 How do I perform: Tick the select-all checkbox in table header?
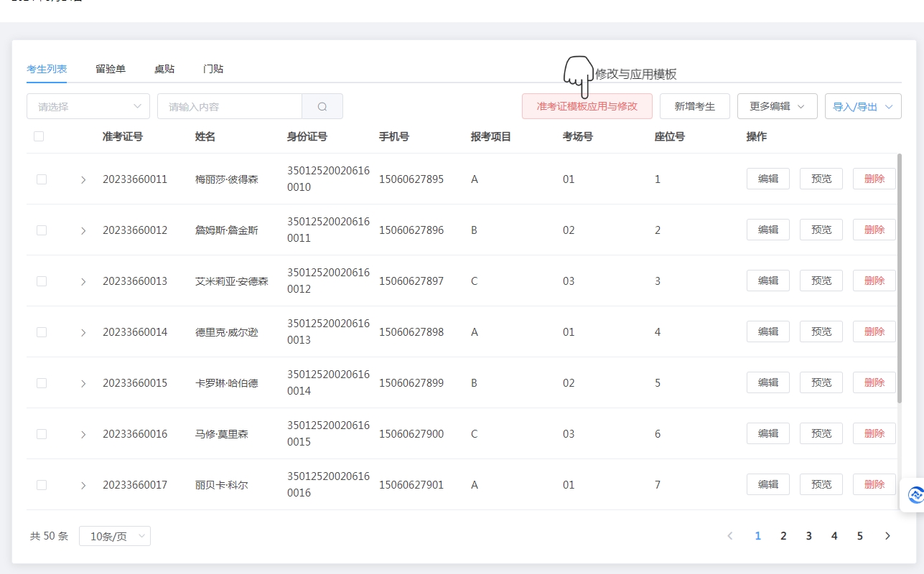pyautogui.click(x=39, y=136)
